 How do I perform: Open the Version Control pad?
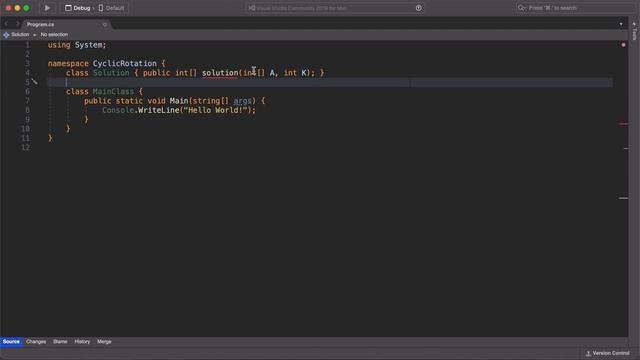pyautogui.click(x=607, y=353)
